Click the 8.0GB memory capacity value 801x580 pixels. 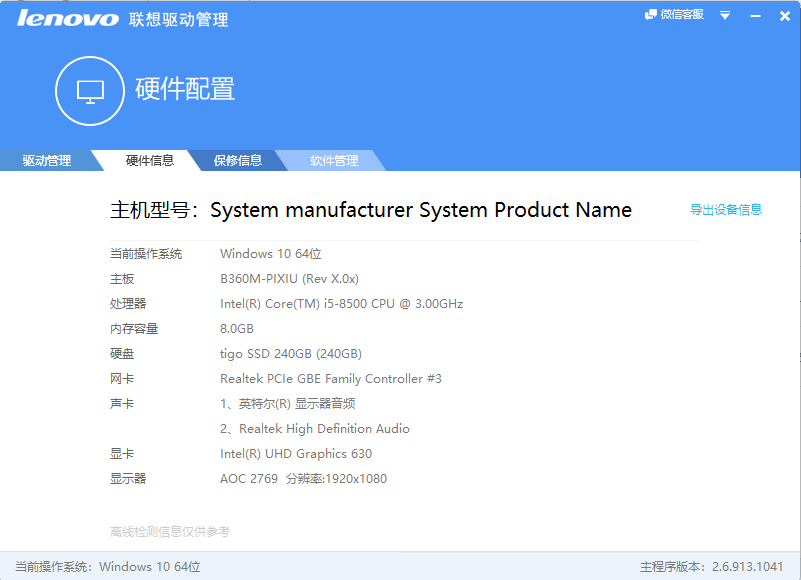[x=237, y=329]
